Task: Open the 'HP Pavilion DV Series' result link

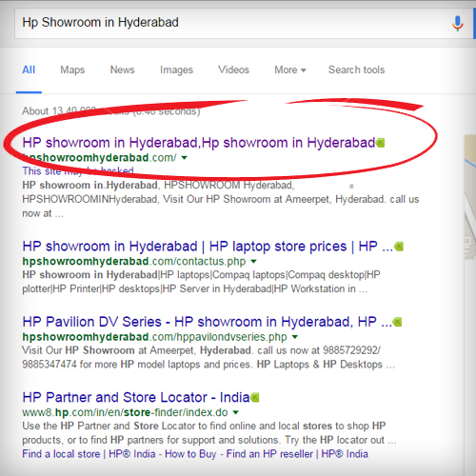Action: click(207, 322)
